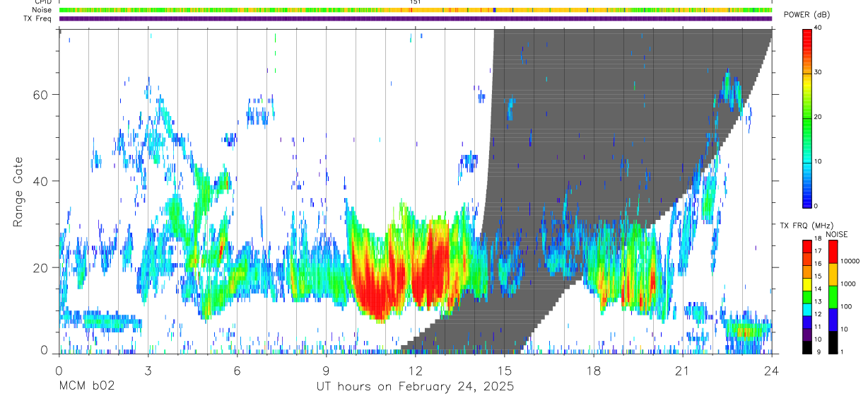Click the 6 tick on UT hours axis

[x=237, y=371]
